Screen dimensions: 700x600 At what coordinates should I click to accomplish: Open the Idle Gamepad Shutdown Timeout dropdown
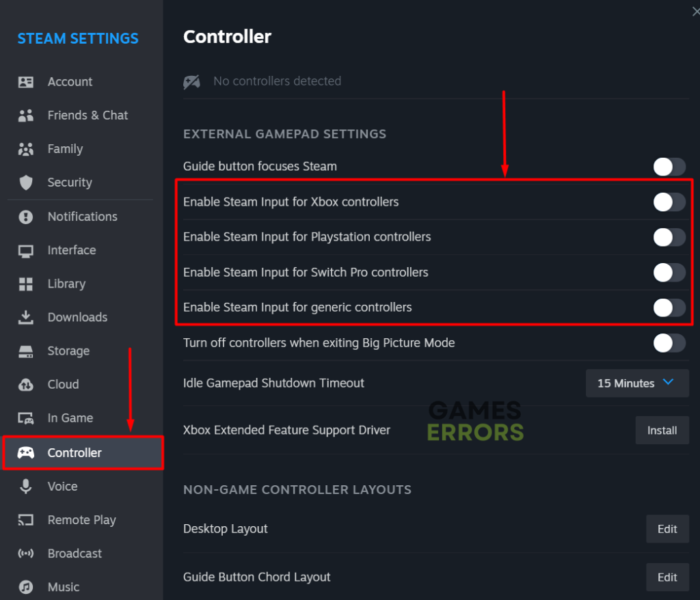click(636, 383)
